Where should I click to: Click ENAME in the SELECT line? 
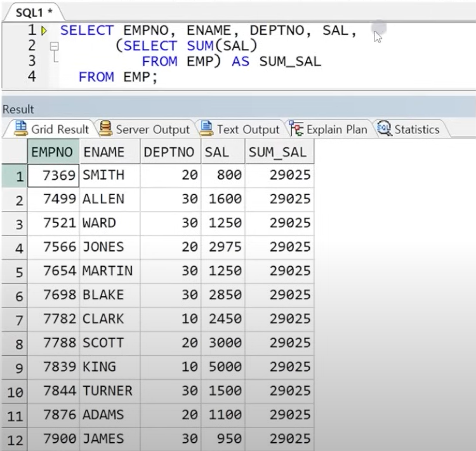(209, 30)
